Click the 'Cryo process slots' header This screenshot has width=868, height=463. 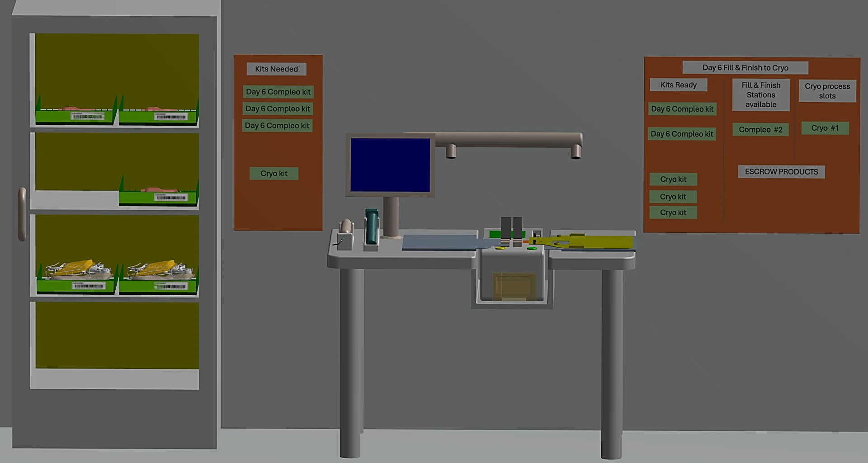pyautogui.click(x=827, y=91)
